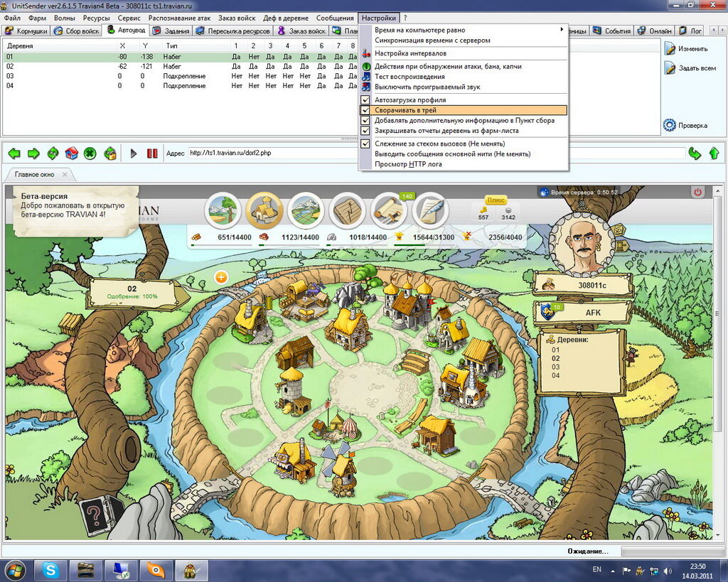The image size is (728, 582).
Task: Click the Изменить button
Action: (x=687, y=49)
